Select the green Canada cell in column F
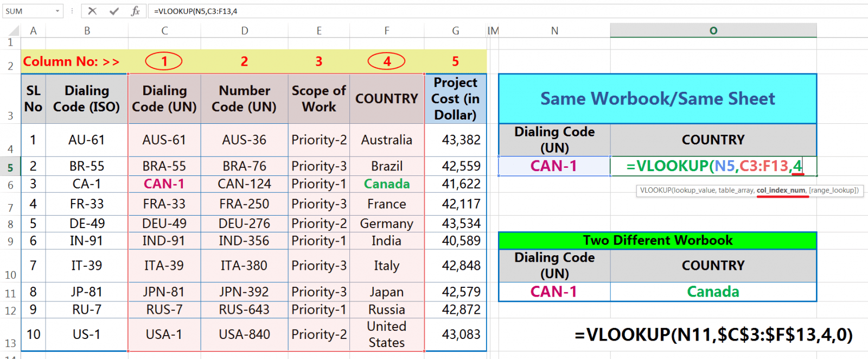The image size is (868, 359). [387, 184]
